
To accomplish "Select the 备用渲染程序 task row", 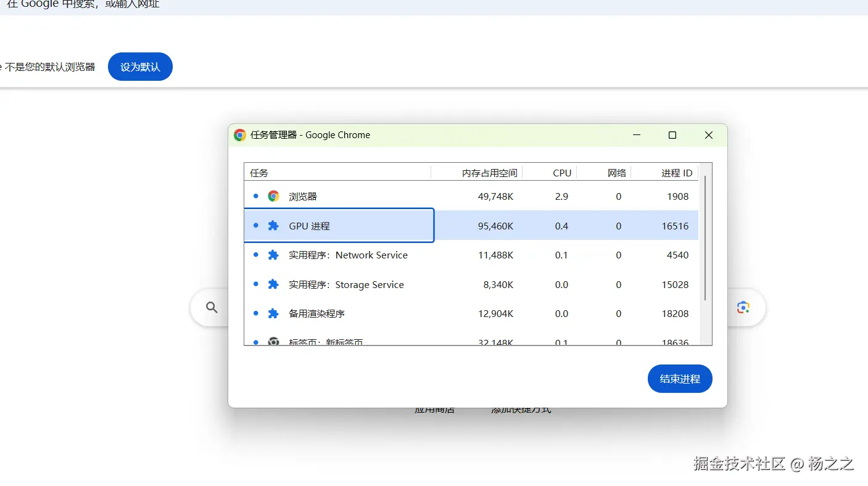I will (x=471, y=313).
